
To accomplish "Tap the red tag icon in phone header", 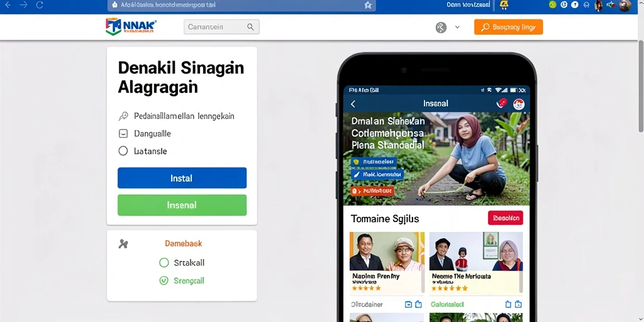I will 502,104.
